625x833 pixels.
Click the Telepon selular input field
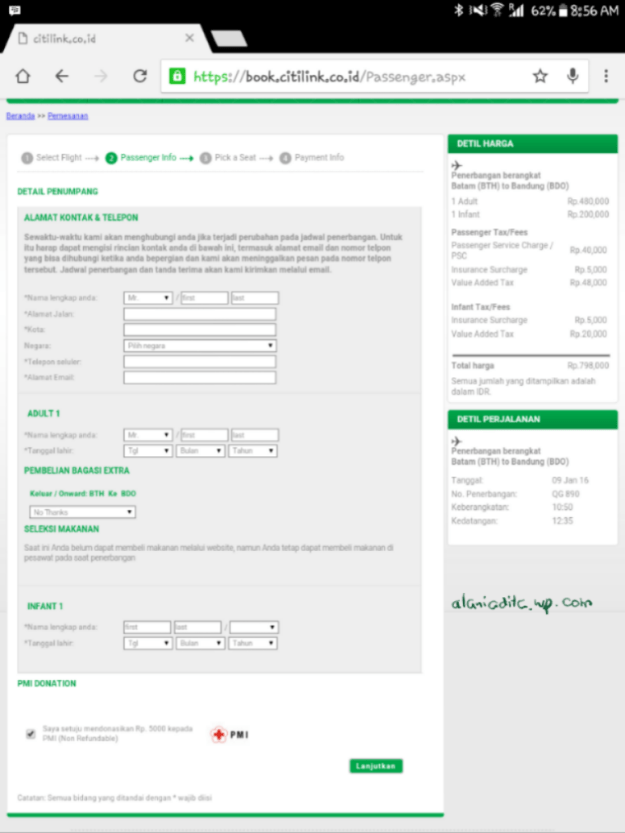point(200,362)
